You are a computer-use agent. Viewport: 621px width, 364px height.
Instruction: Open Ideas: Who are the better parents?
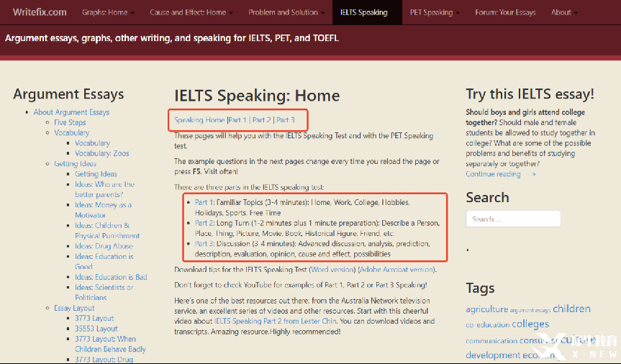pos(104,189)
